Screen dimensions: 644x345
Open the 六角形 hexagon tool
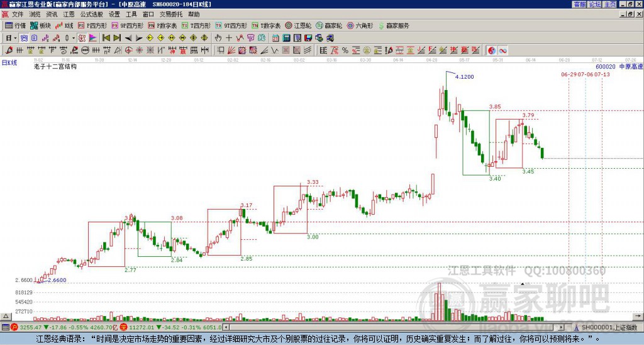click(x=360, y=25)
